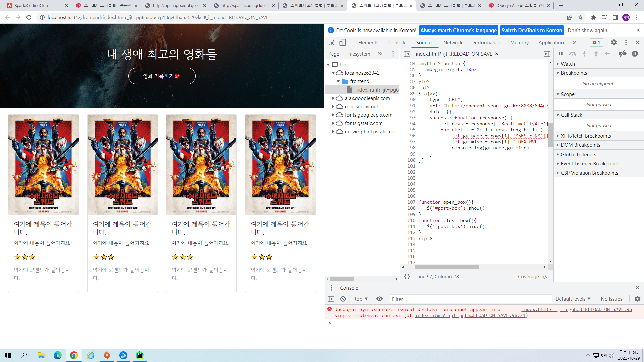
Task: Open the Windows Start menu
Action: pos(8,355)
